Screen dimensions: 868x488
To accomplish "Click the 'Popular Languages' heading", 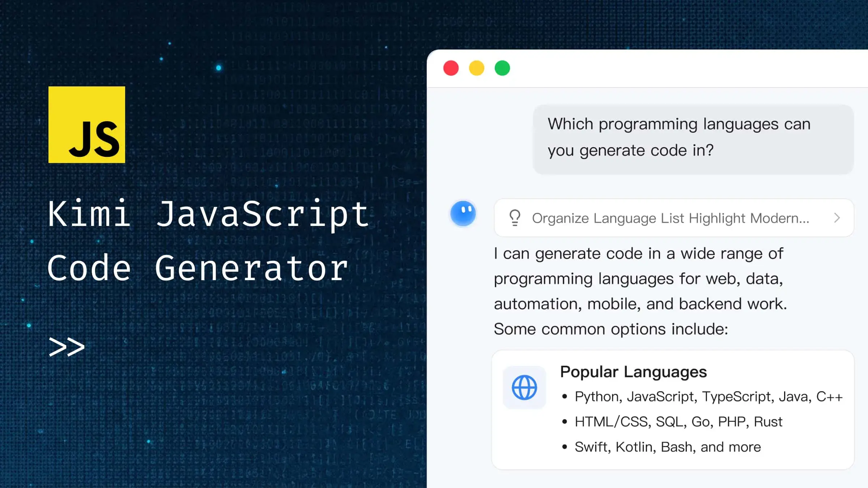I will point(633,372).
